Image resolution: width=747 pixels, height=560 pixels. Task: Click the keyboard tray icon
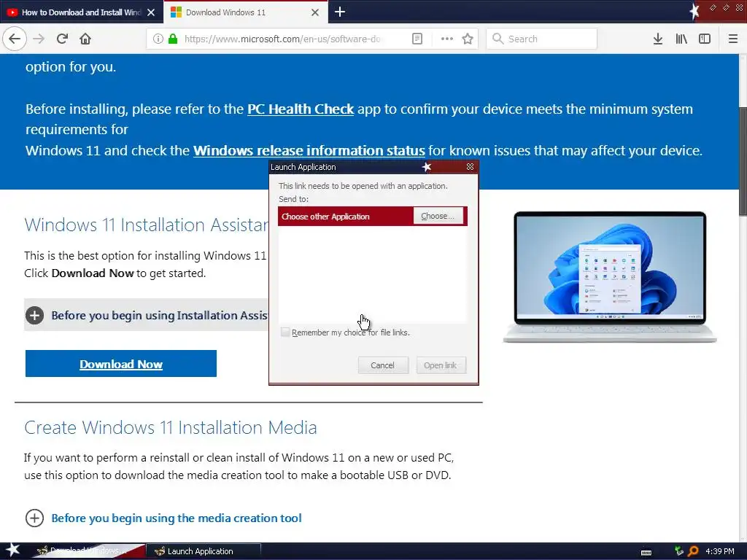[646, 553]
